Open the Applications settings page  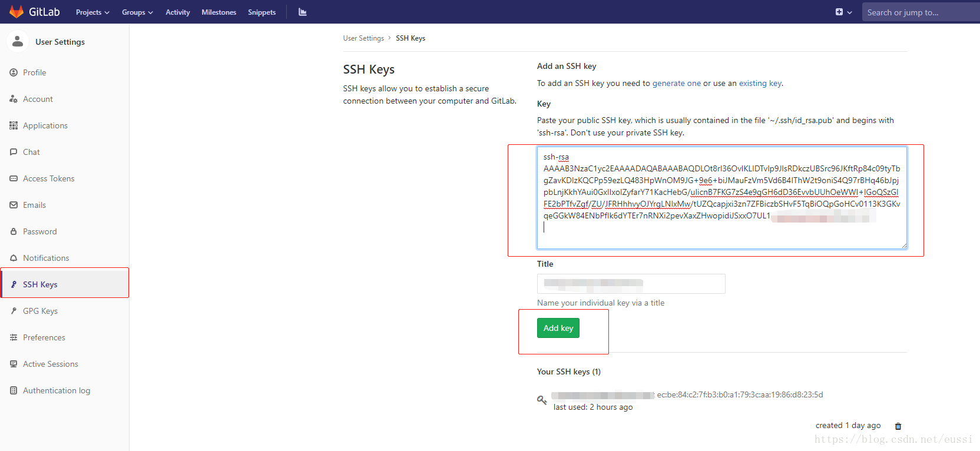tap(45, 125)
